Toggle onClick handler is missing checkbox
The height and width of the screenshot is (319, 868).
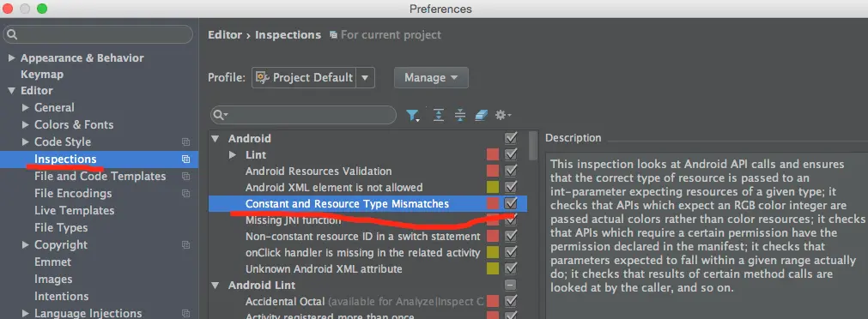click(x=511, y=253)
